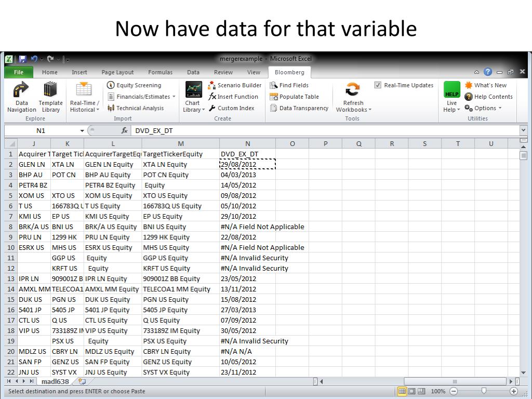Click Real-Time / Historical import icon
This screenshot has height=399, width=532.
coord(84,89)
